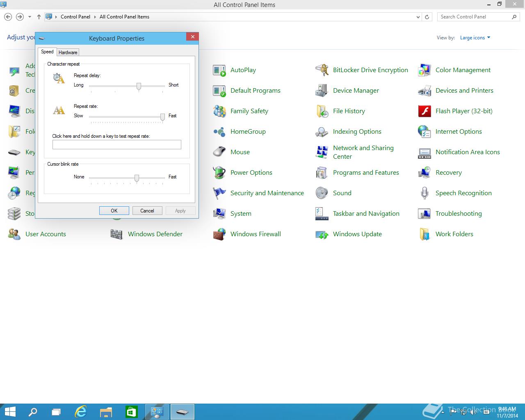Viewport: 525px width, 420px height.
Task: Open the HomeGroup icon
Action: pos(219,132)
